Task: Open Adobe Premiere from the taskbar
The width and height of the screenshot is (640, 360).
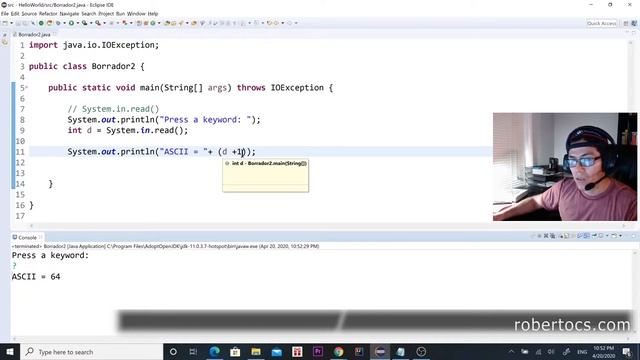Action: 318,351
